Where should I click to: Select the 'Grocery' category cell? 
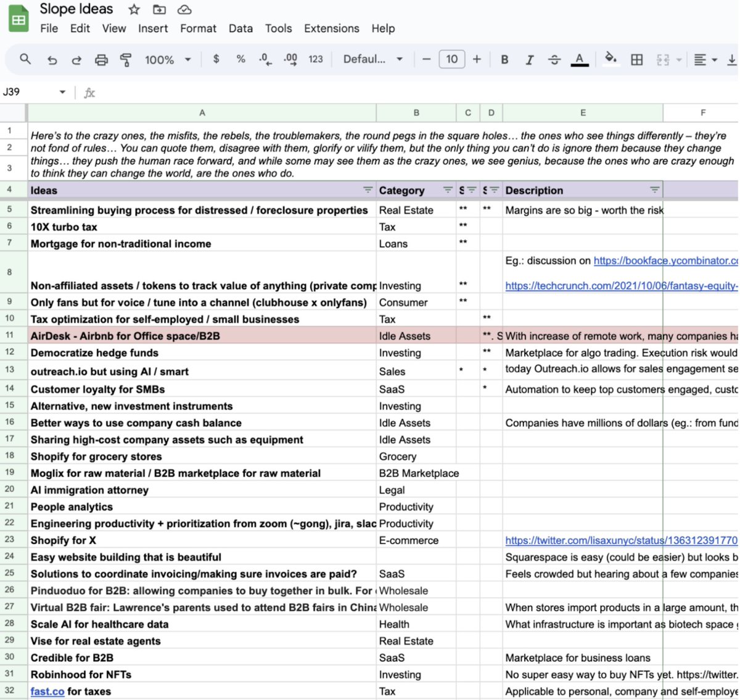click(x=416, y=456)
